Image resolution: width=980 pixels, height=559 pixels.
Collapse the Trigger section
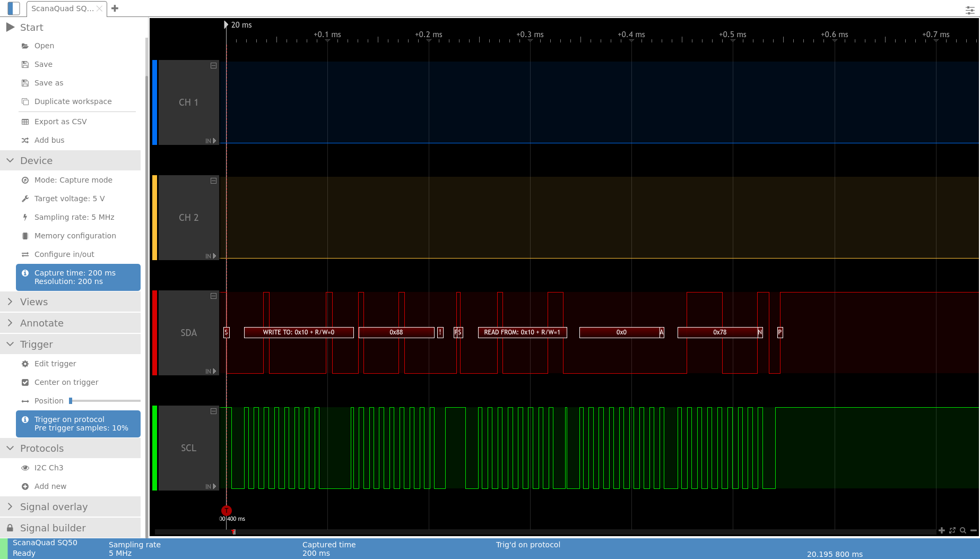tap(70, 344)
